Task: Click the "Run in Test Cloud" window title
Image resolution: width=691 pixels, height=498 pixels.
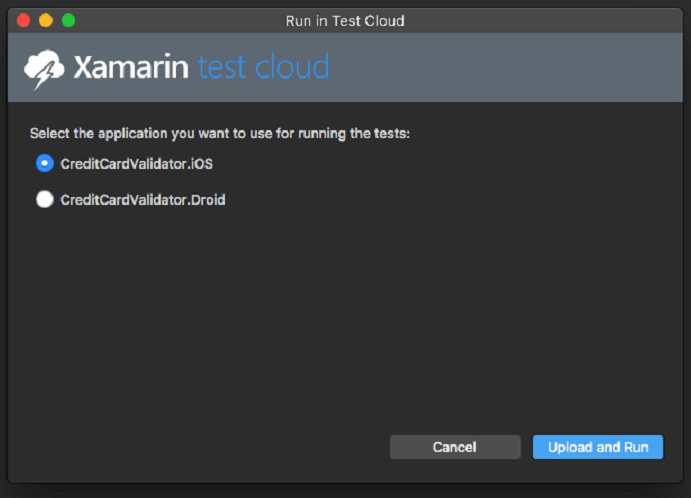Action: (x=345, y=21)
